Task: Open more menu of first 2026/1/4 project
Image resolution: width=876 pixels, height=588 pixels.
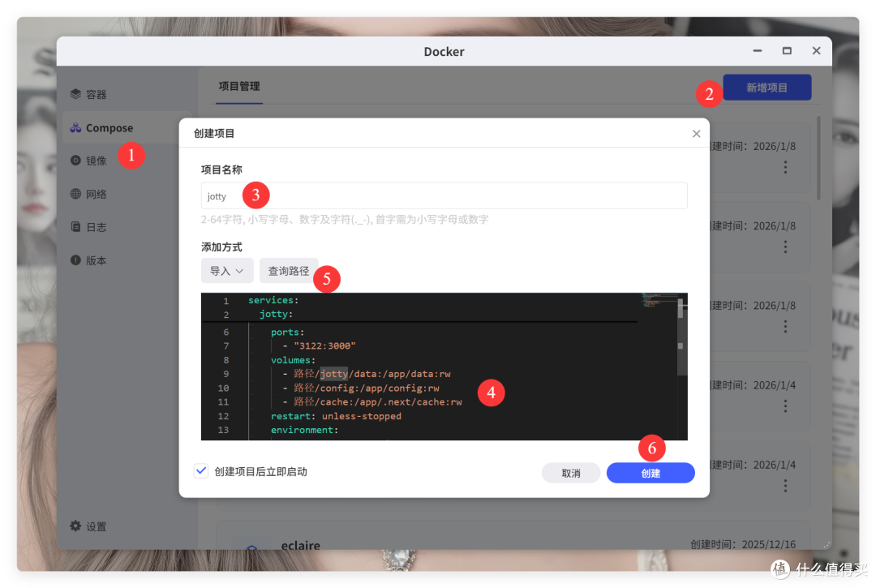Action: [x=785, y=406]
